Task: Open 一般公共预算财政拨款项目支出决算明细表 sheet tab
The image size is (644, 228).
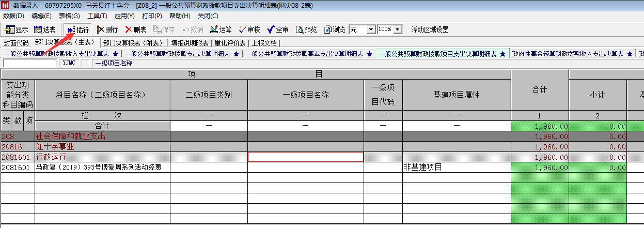Action: (x=442, y=54)
